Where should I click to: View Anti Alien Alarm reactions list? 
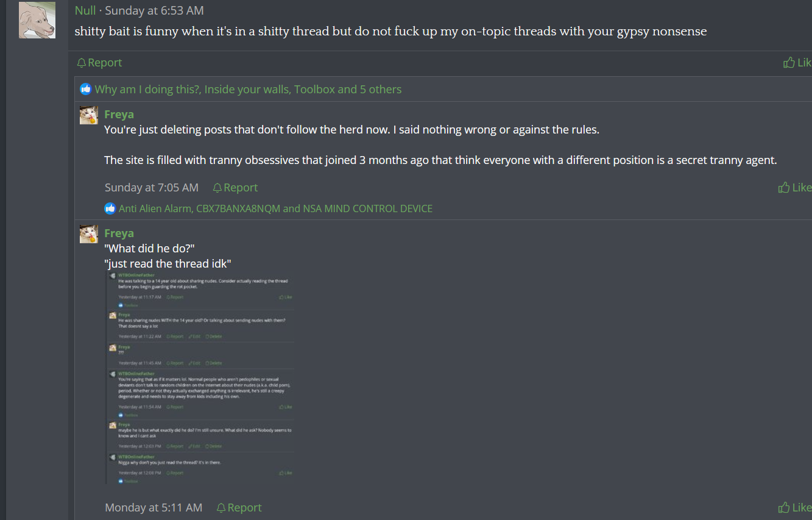pos(275,208)
